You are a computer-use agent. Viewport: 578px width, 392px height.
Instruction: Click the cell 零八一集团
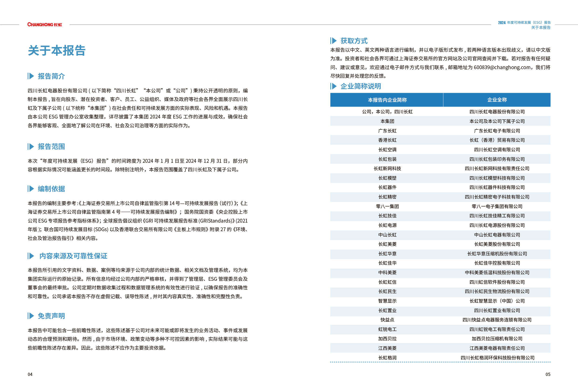click(x=387, y=206)
